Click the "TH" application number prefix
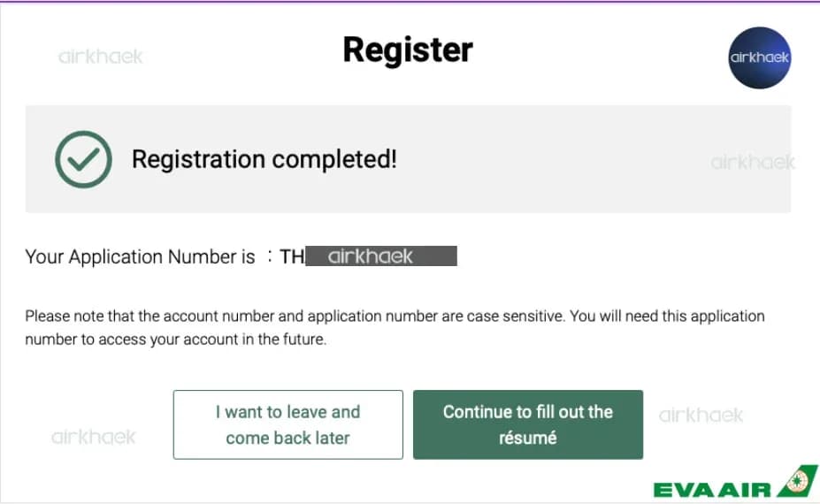This screenshot has width=820, height=504. pyautogui.click(x=292, y=257)
